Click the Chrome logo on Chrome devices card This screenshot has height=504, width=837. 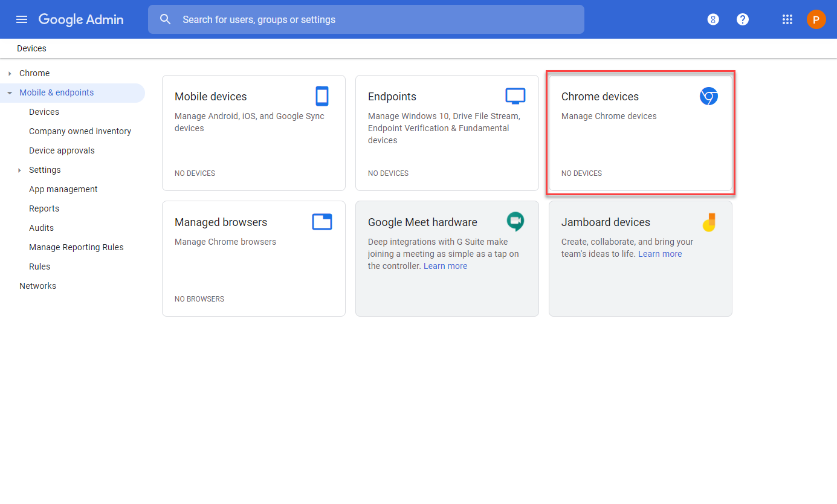708,96
